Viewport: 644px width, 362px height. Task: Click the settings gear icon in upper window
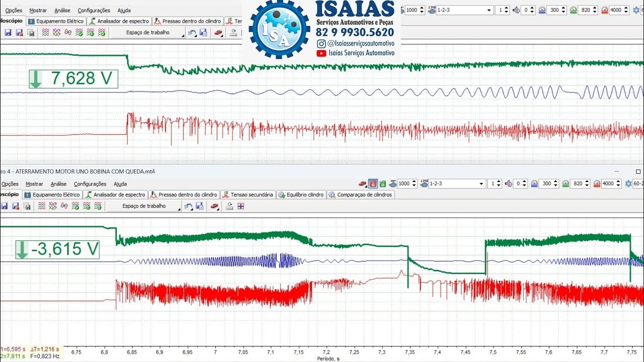(636, 10)
